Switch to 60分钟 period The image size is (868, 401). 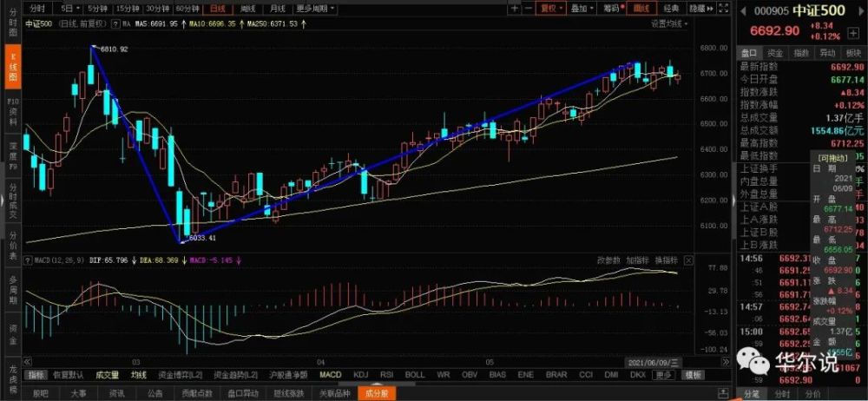tap(187, 9)
